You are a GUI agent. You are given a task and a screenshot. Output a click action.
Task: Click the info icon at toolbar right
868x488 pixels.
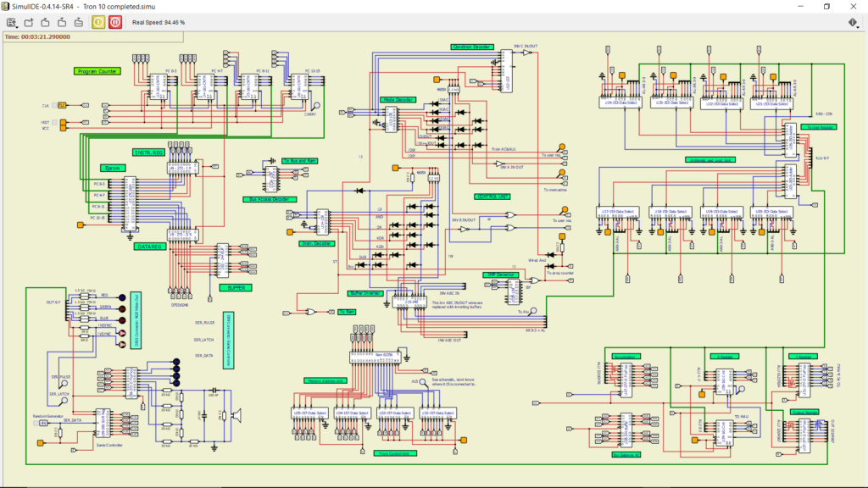point(853,22)
